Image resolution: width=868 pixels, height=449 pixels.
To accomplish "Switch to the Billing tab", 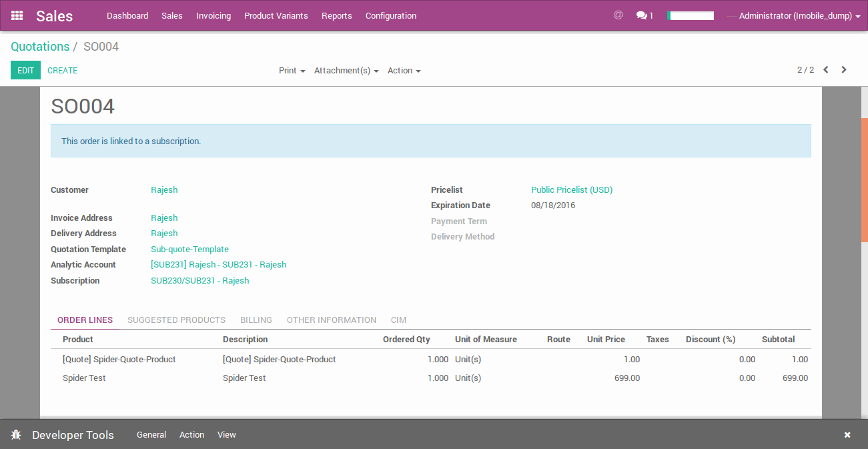I will (x=256, y=320).
